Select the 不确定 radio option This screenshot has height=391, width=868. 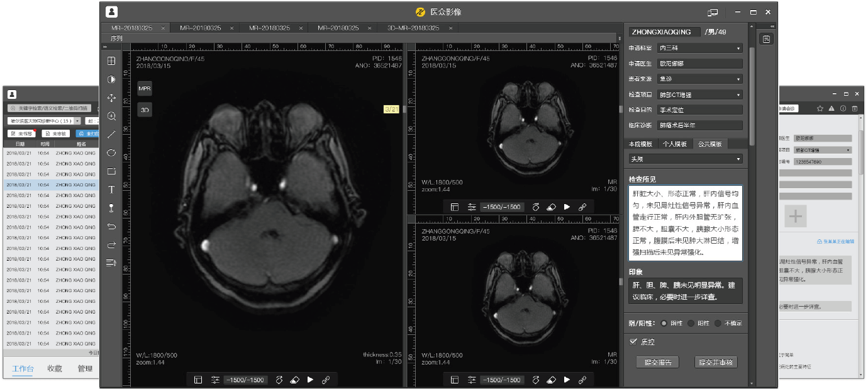718,323
